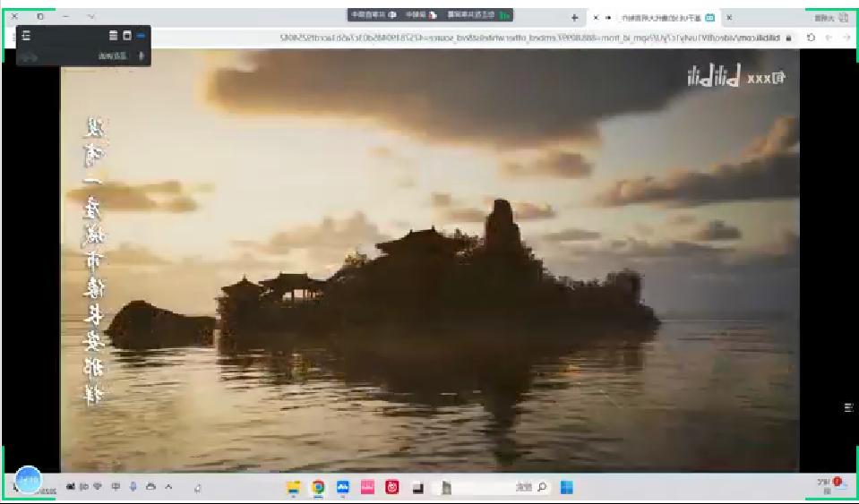The width and height of the screenshot is (859, 504).
Task: Click the pink app icon in taskbar
Action: click(366, 488)
